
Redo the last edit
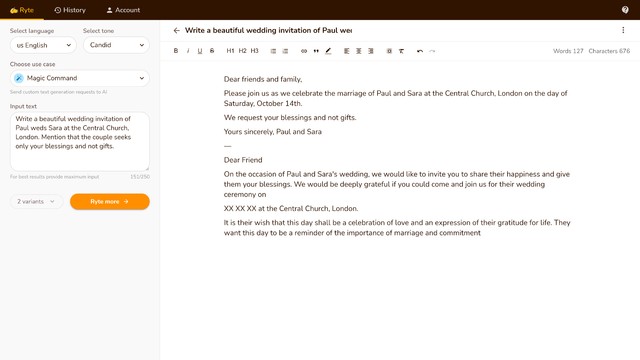click(432, 51)
